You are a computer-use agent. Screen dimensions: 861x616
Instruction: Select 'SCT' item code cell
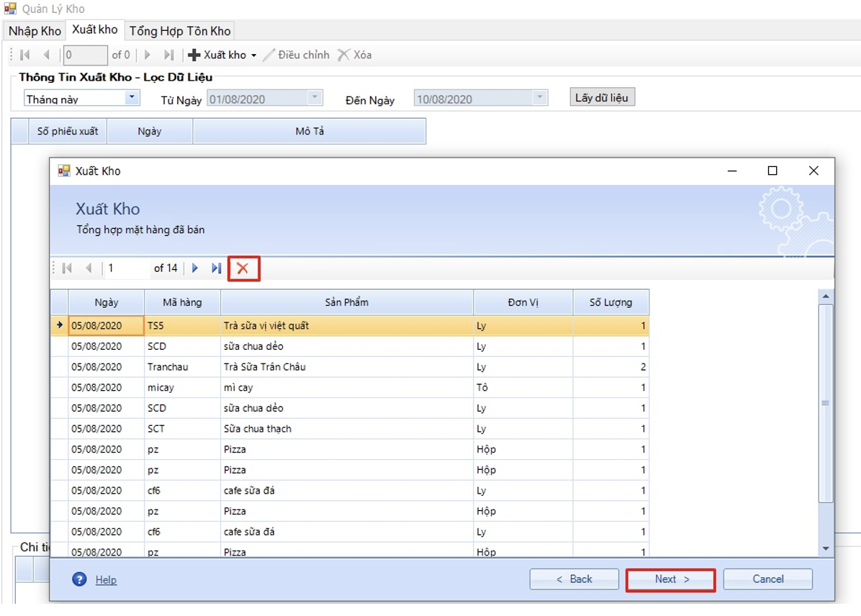tap(182, 429)
